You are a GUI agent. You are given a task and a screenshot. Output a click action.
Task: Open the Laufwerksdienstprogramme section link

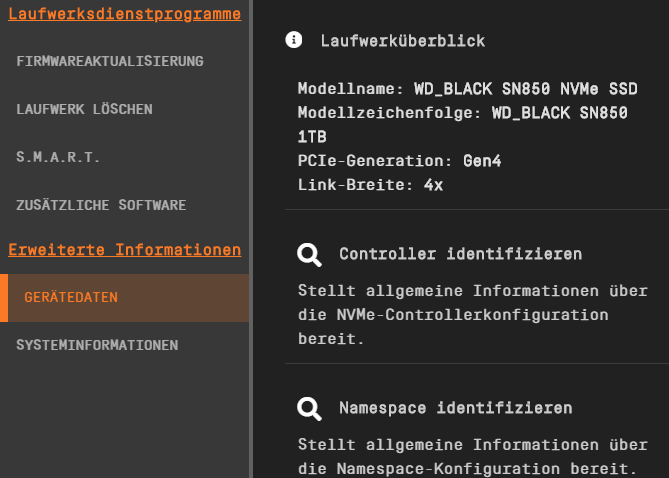tap(125, 14)
